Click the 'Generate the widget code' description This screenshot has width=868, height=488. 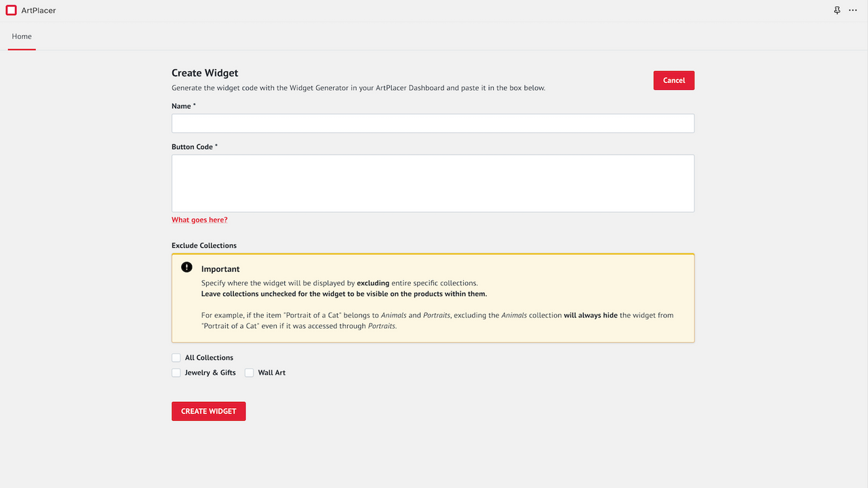358,88
